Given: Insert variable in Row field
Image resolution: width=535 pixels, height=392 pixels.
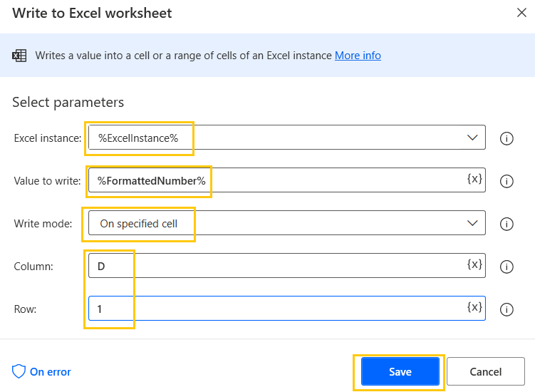Looking at the screenshot, I should pyautogui.click(x=474, y=307).
